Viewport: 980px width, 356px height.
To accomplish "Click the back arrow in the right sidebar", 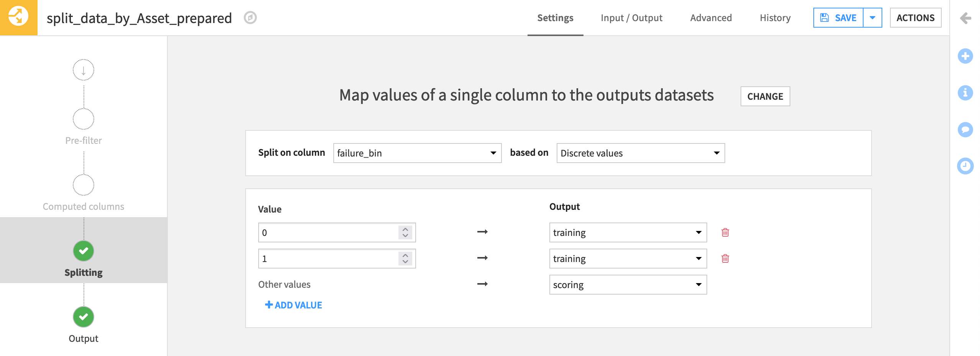I will coord(965,17).
